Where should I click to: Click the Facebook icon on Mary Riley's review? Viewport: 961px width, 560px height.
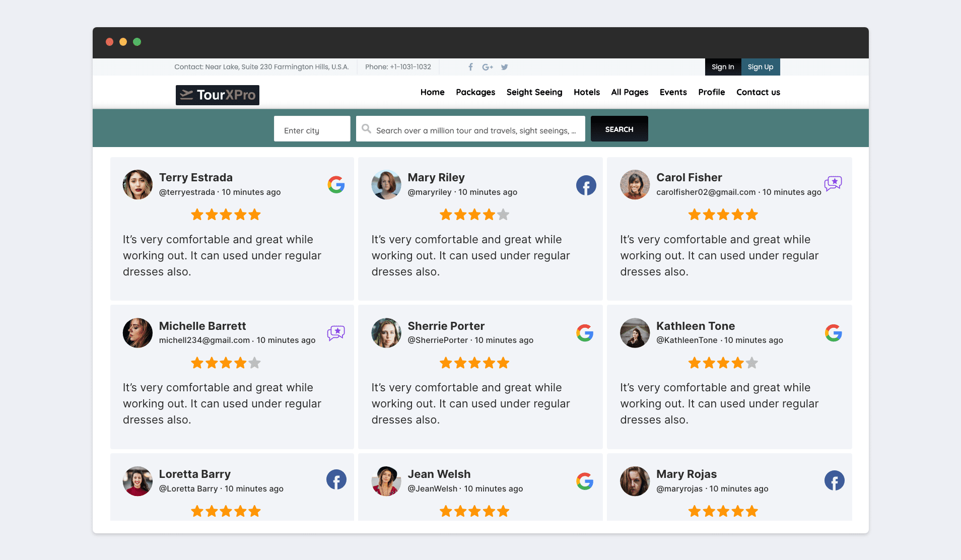tap(585, 185)
